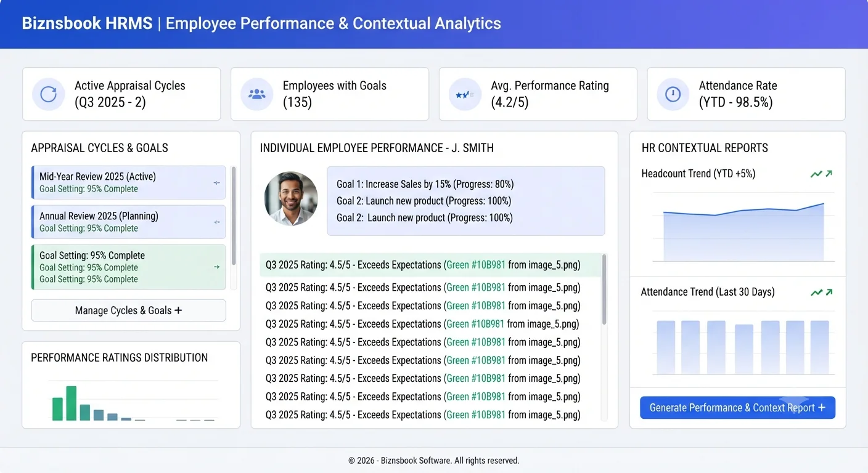The width and height of the screenshot is (868, 473).
Task: Click the 'Attendance Rate (YTD - 98.5%)' label
Action: pos(738,94)
